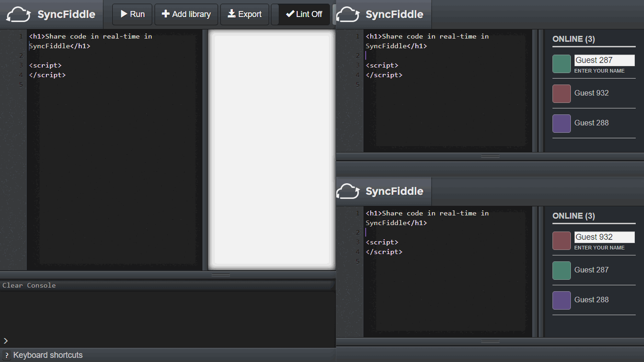
Task: Select Guest 288 in top-right online list
Action: click(592, 123)
